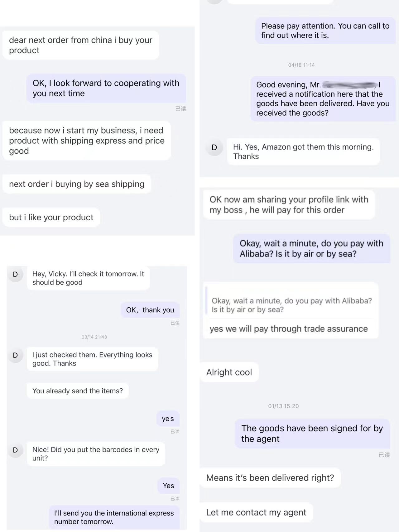Click the D avatar beside the Amazon message
Viewport: 399px width, 532px height.
click(x=214, y=147)
